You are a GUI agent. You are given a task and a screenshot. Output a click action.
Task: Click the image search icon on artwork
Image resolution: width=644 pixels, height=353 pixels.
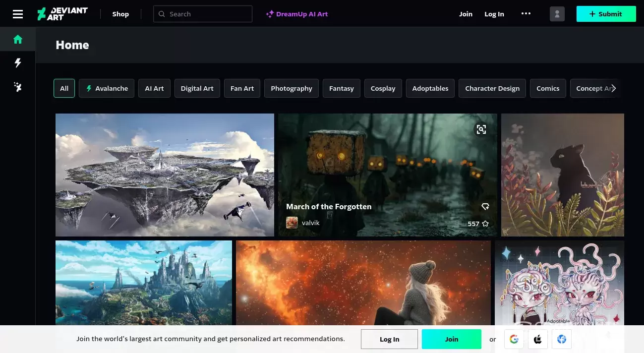click(481, 129)
